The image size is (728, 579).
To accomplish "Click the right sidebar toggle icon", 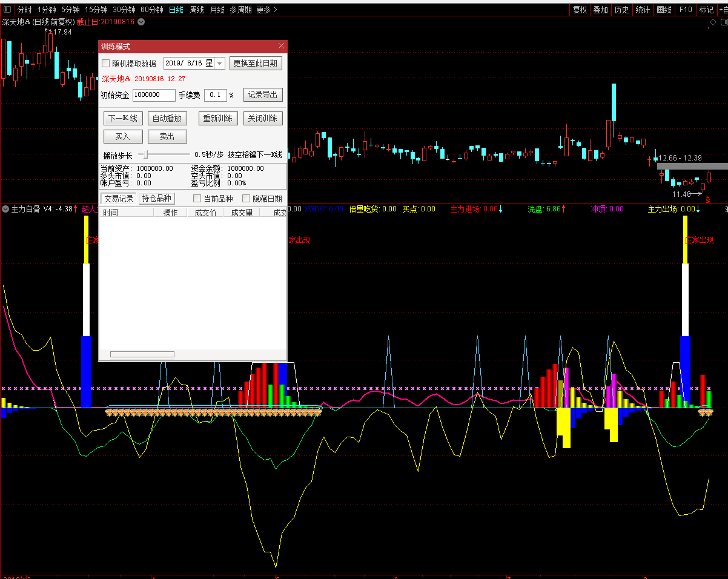I will tap(723, 22).
